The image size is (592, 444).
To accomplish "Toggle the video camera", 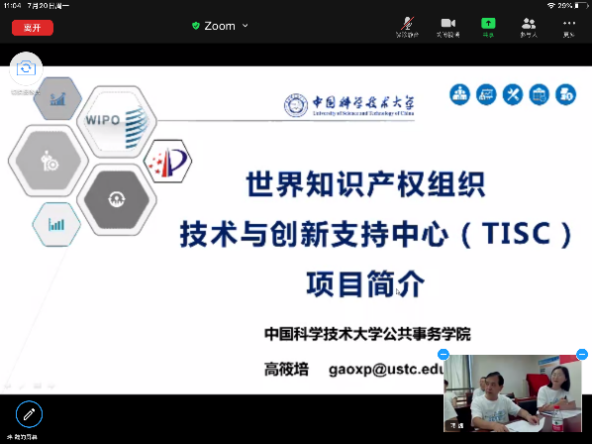I will point(448,27).
